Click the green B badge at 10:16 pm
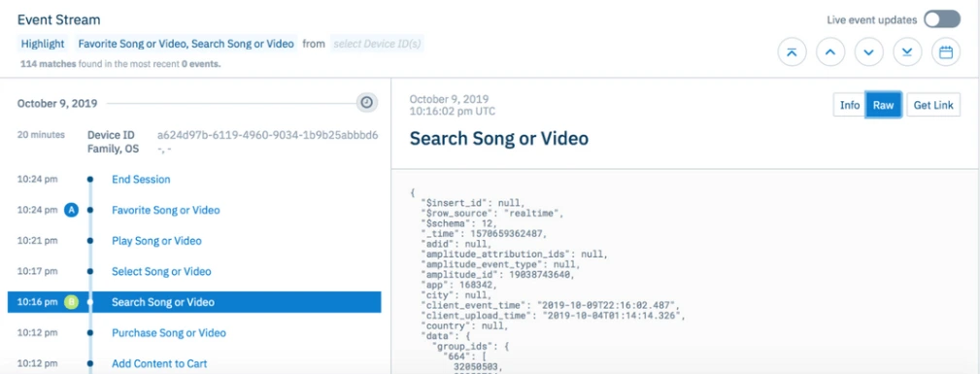This screenshot has height=374, width=980. click(71, 302)
